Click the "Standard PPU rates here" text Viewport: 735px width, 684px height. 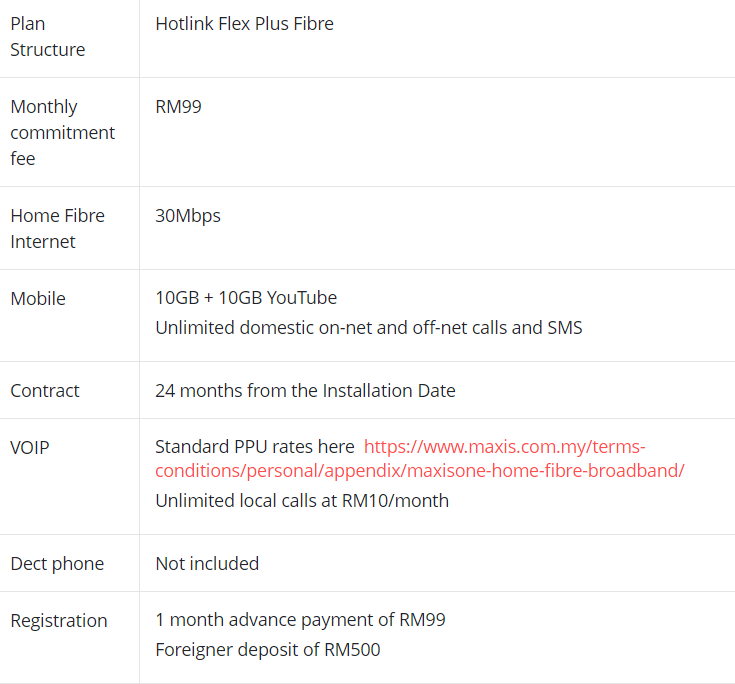click(x=254, y=446)
